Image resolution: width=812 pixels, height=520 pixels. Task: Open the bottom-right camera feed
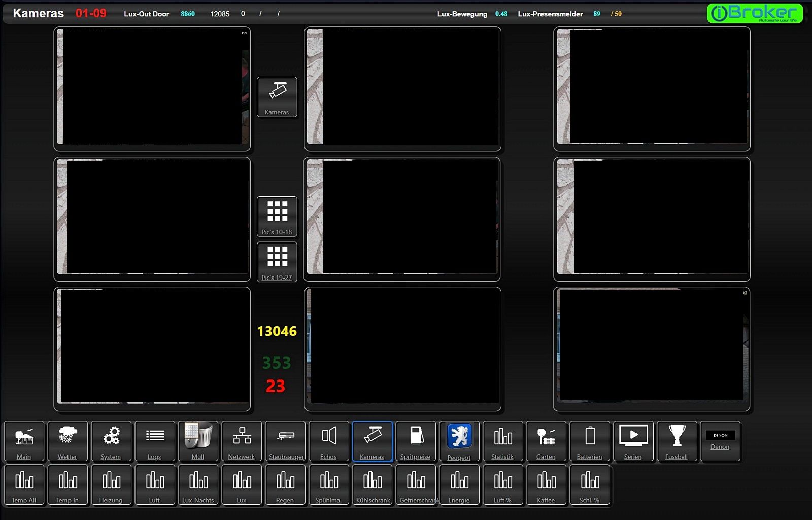(652, 349)
